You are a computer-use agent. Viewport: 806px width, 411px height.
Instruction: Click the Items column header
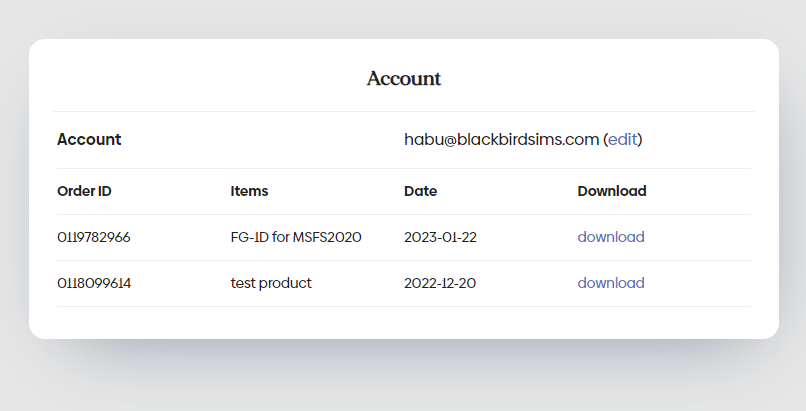[249, 191]
